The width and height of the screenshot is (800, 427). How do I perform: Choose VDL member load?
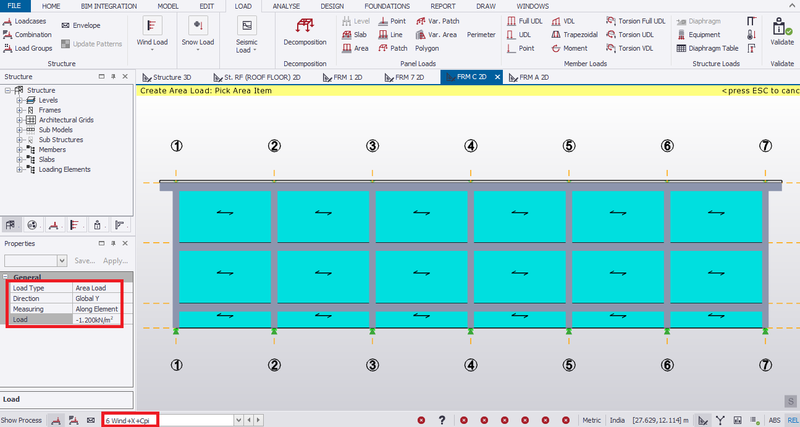tap(563, 21)
